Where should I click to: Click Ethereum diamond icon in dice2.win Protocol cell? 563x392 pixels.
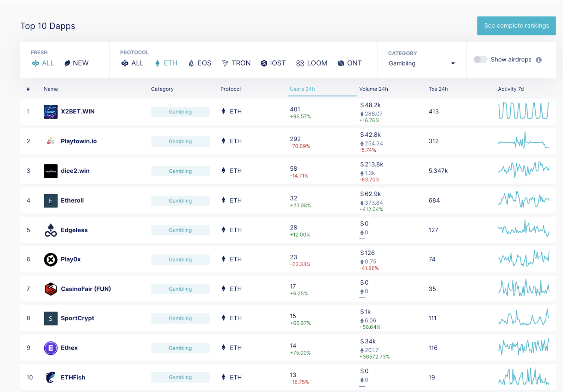[223, 171]
